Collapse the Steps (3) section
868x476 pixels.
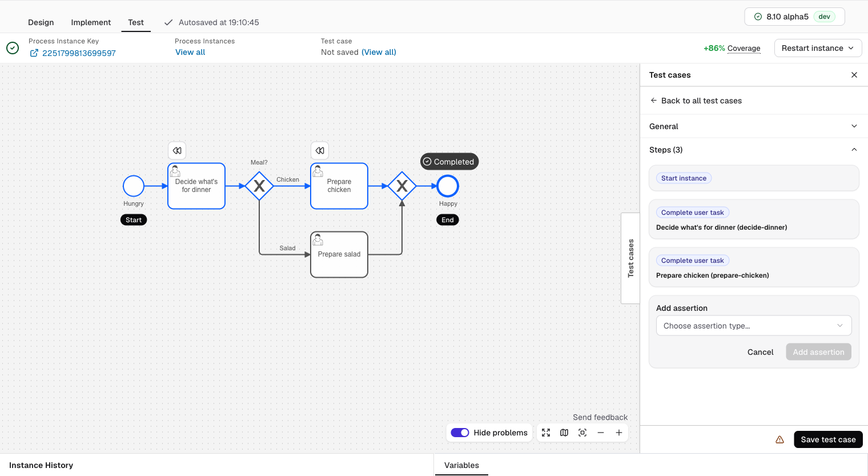click(754, 150)
